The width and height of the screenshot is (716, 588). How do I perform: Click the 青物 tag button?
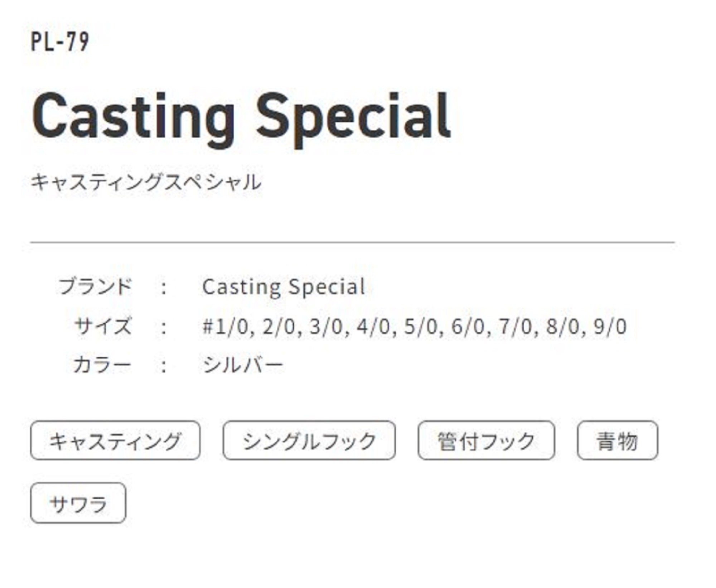pyautogui.click(x=617, y=440)
